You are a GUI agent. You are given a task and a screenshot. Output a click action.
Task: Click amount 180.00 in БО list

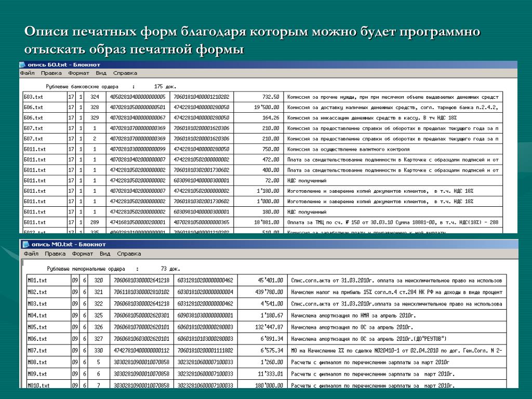(271, 212)
